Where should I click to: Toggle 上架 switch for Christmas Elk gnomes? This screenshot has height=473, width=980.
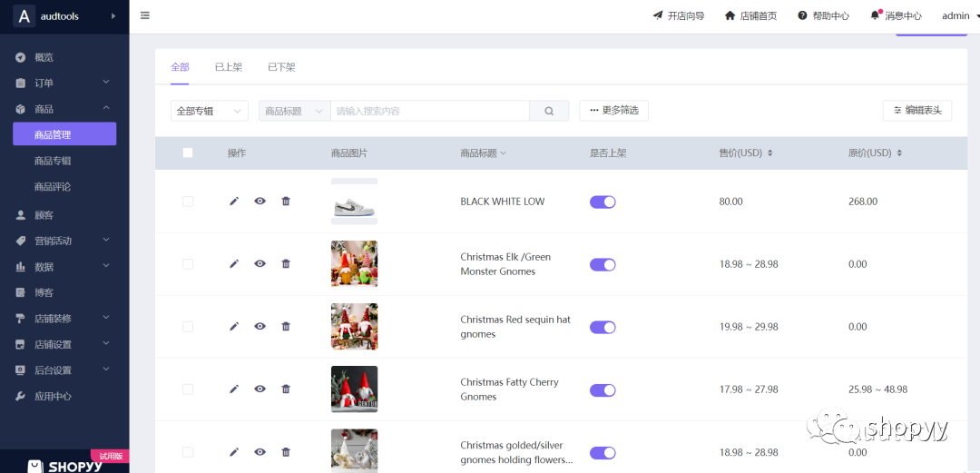[603, 264]
